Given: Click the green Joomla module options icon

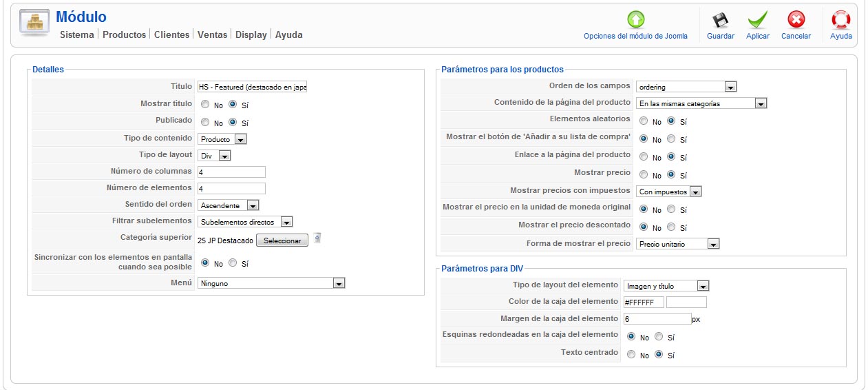Looking at the screenshot, I should [635, 19].
